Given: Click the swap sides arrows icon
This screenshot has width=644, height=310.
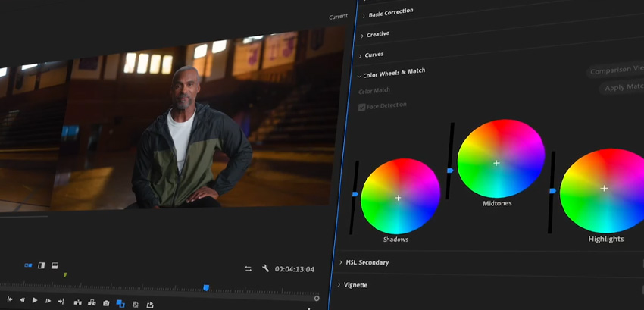Looking at the screenshot, I should [x=248, y=268].
